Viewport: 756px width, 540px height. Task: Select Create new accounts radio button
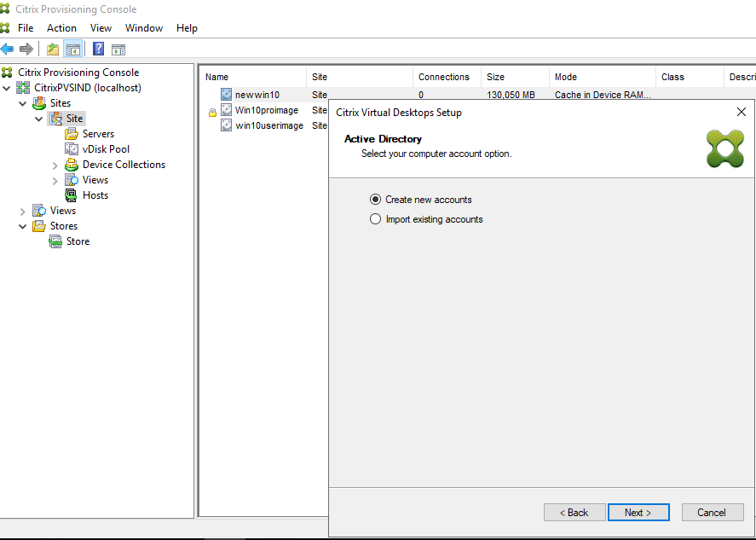coord(375,200)
